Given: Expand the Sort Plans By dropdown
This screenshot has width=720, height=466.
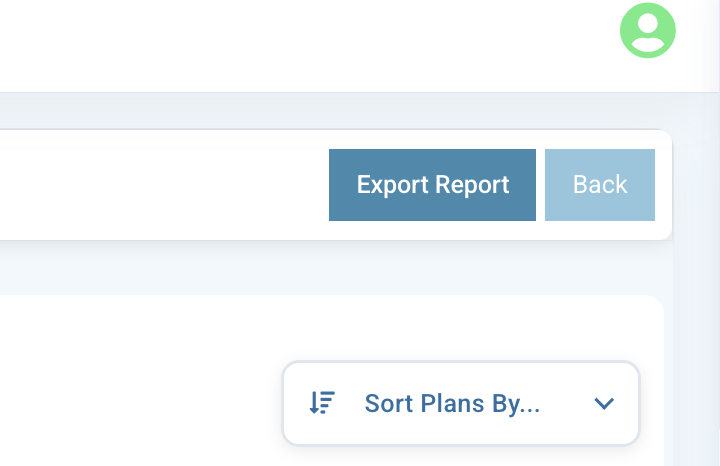Looking at the screenshot, I should tap(461, 403).
